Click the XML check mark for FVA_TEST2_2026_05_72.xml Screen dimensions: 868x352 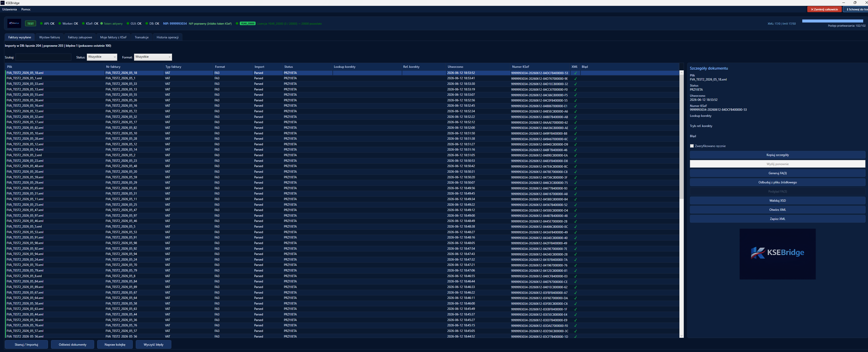[x=575, y=111]
